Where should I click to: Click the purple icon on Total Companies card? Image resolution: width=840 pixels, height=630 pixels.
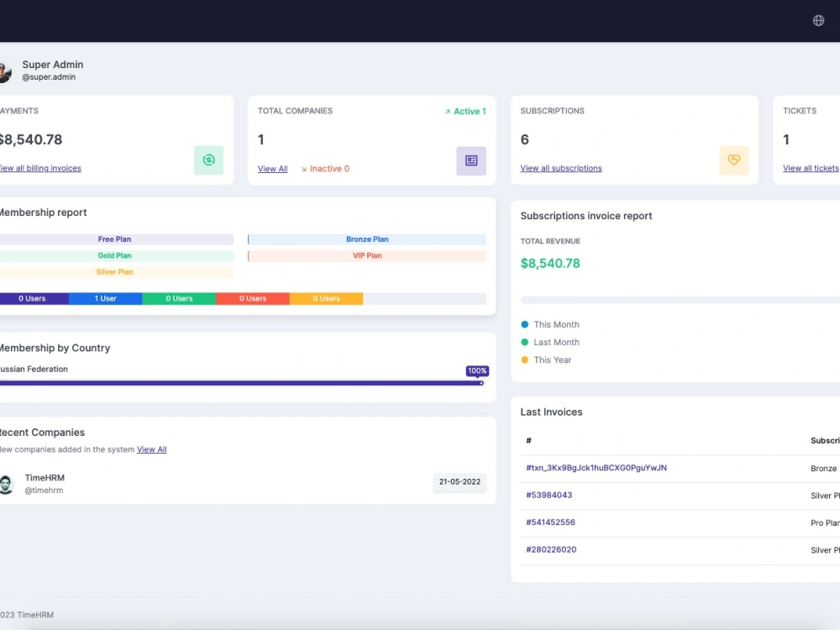(x=471, y=160)
